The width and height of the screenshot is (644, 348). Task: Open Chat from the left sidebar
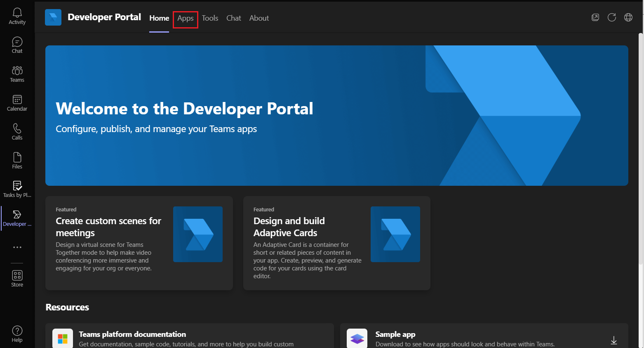(x=17, y=45)
